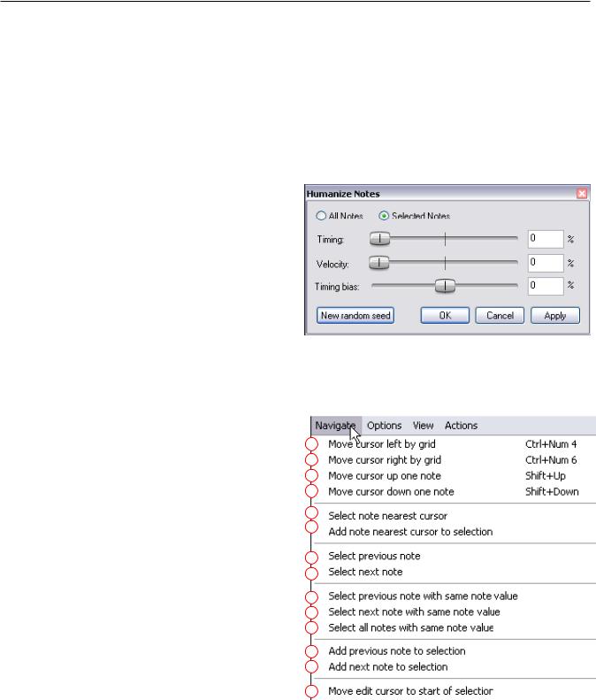Viewport: 596px width, 700px height.
Task: Open the Actions menu
Action: pos(461,426)
